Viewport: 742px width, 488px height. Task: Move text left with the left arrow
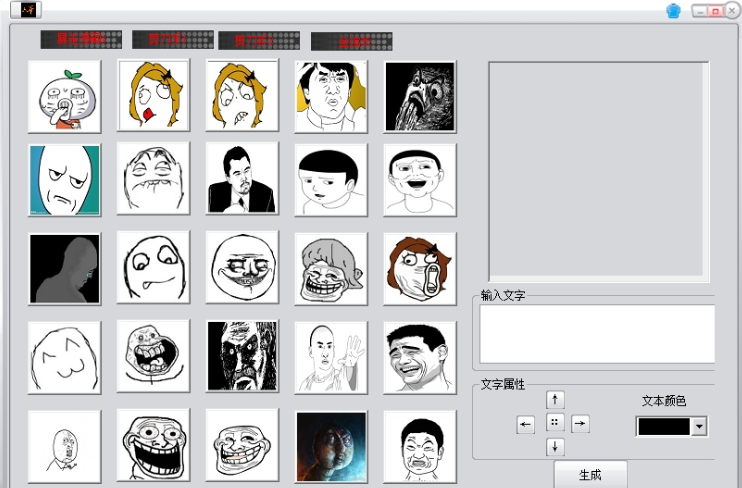click(525, 424)
